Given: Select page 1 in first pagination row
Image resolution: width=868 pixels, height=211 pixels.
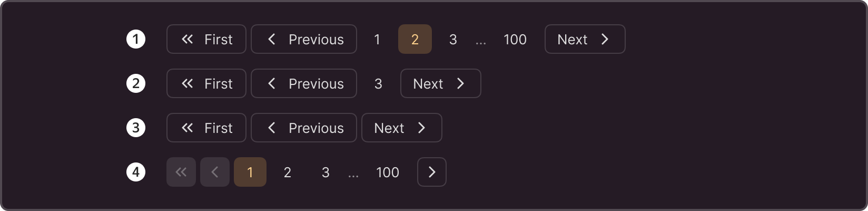Looking at the screenshot, I should [377, 39].
